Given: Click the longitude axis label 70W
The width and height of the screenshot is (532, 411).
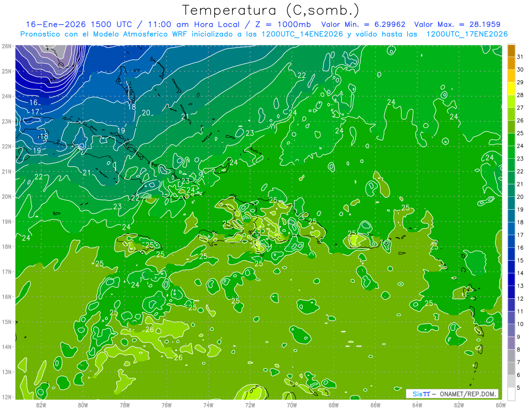Looking at the screenshot, I should click(x=292, y=405).
